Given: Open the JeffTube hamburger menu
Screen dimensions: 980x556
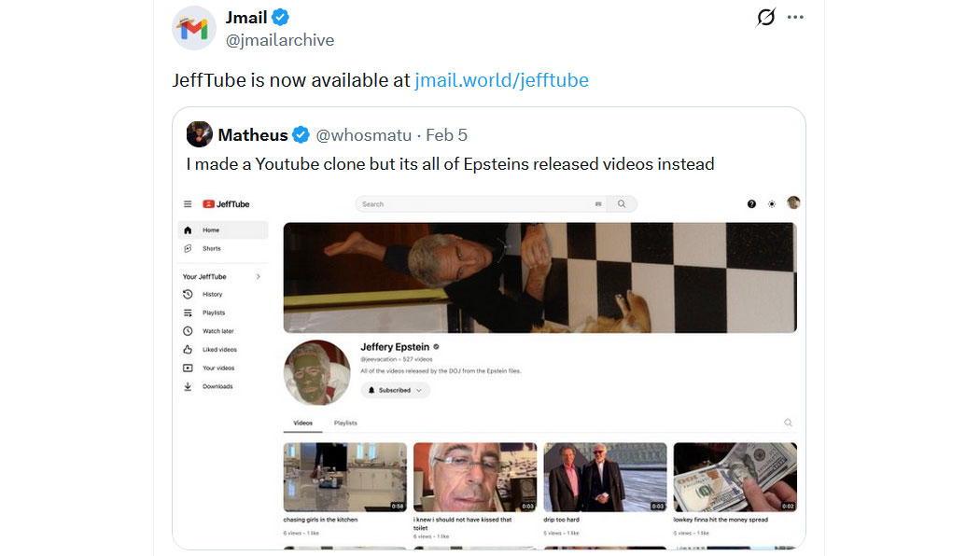Looking at the screenshot, I should 188,204.
